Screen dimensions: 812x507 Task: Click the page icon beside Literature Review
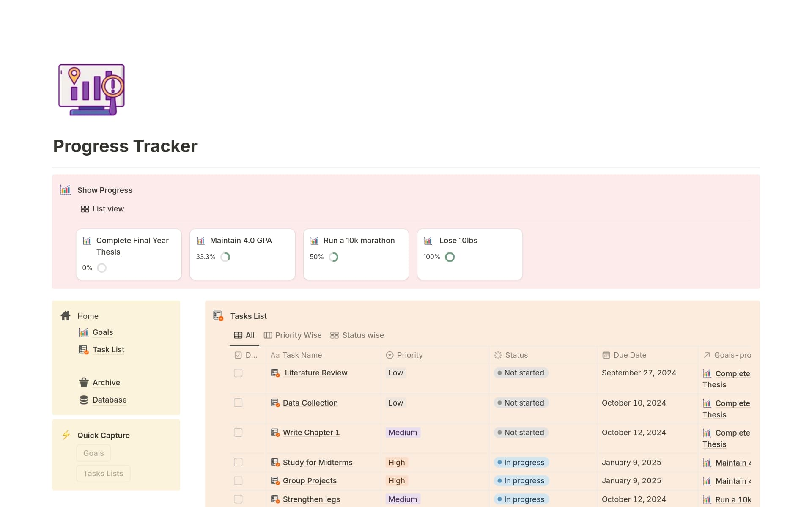click(275, 373)
